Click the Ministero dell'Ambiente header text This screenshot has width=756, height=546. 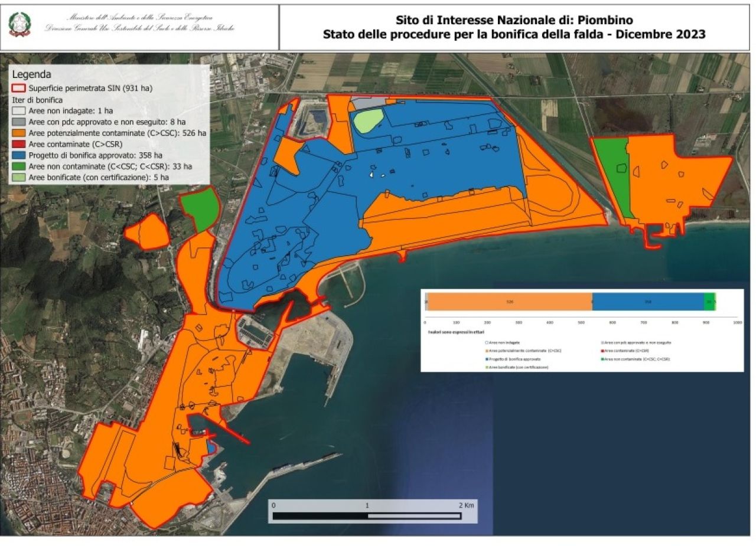141,24
